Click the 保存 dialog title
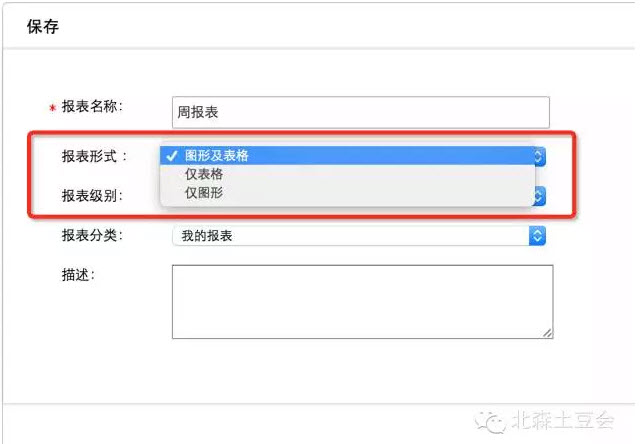Viewport: 644px width, 444px height. pyautogui.click(x=43, y=27)
